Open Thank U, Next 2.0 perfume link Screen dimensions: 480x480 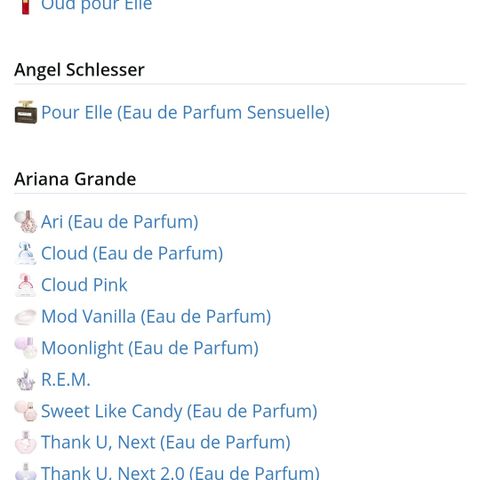180,472
